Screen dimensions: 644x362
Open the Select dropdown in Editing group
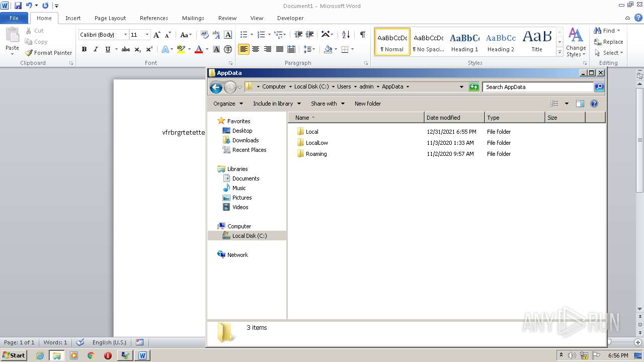(x=608, y=53)
